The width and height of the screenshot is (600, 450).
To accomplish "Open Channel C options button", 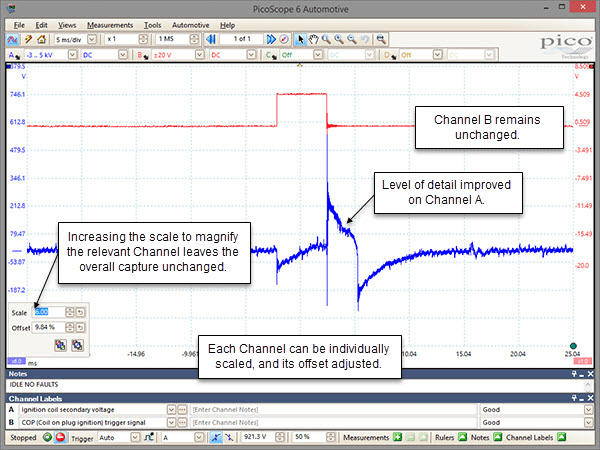I will [271, 55].
